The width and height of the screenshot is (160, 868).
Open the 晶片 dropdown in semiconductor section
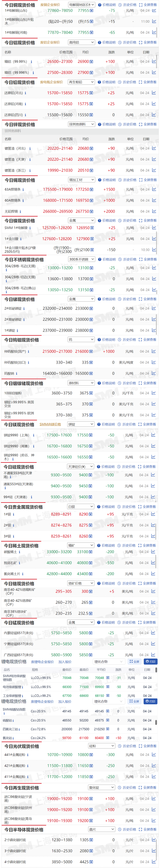[102, 829]
